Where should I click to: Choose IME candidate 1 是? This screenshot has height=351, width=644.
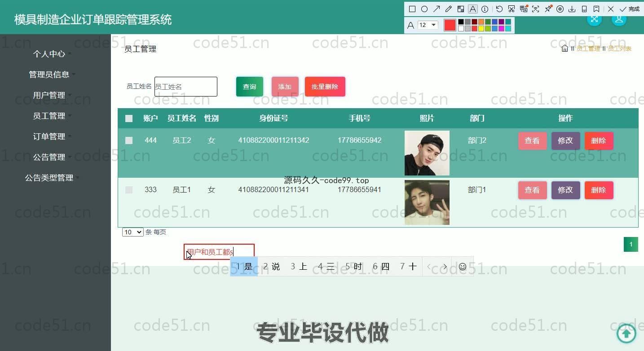[x=244, y=267]
